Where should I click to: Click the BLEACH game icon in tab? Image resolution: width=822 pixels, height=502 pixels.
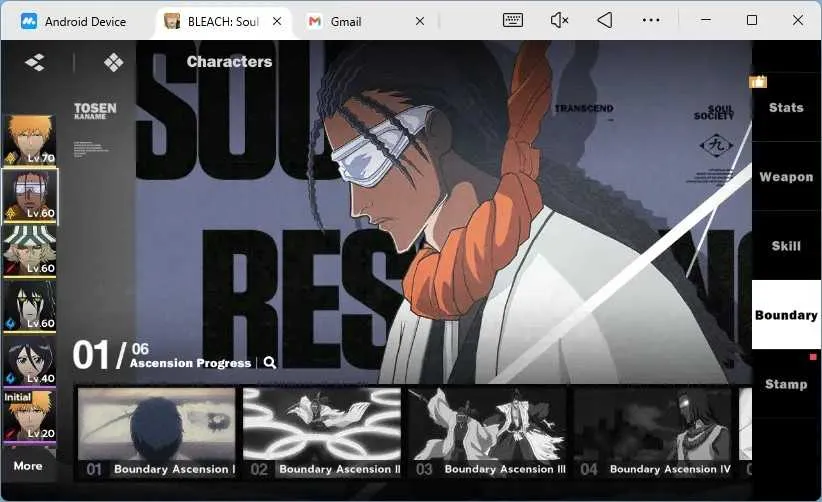coord(172,21)
